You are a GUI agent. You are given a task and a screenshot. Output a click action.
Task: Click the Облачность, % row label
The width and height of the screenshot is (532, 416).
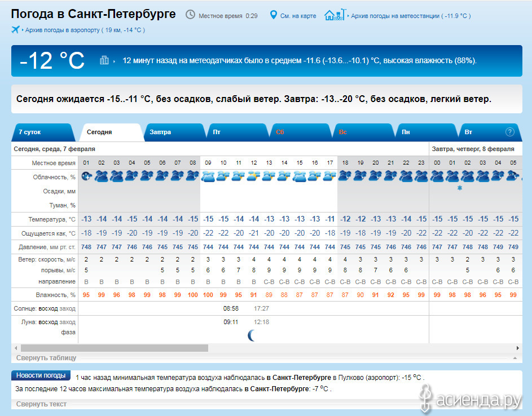coord(54,178)
